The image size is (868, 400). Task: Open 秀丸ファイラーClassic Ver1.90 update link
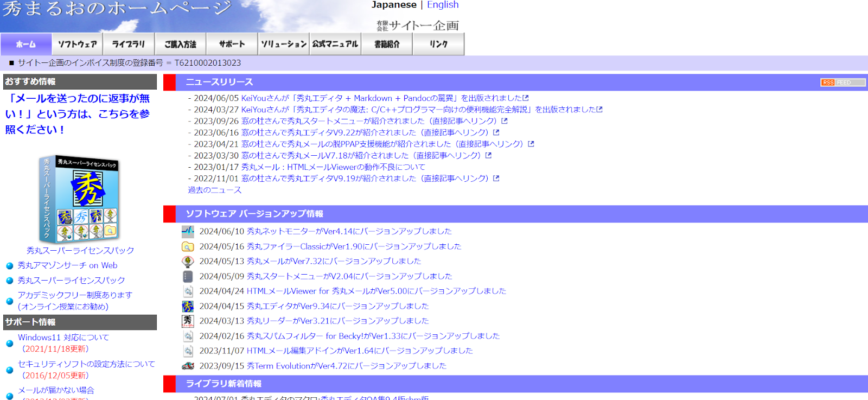354,246
